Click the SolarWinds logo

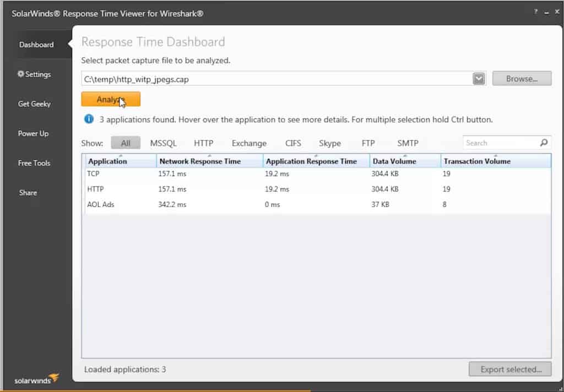click(37, 379)
